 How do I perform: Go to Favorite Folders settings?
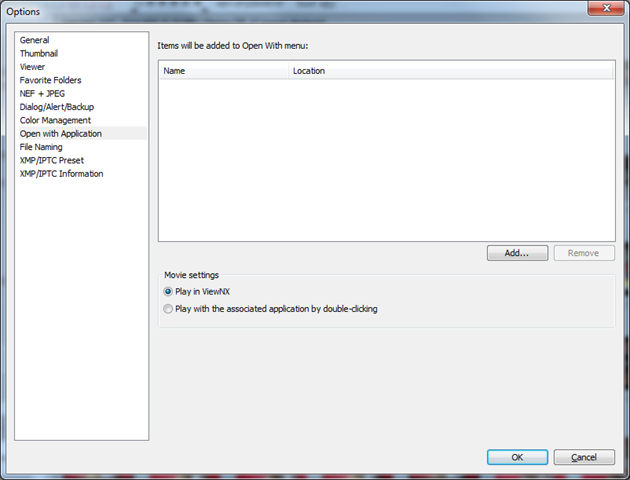pyautogui.click(x=50, y=80)
